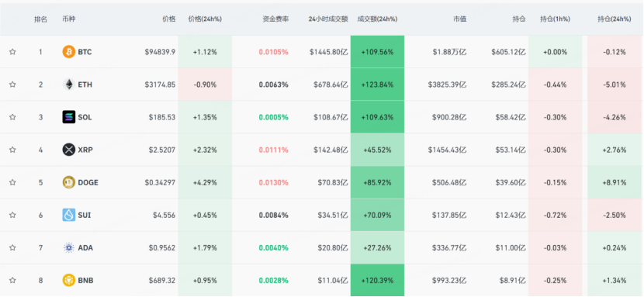Click ADA volume change +27.26% cell

(x=377, y=248)
